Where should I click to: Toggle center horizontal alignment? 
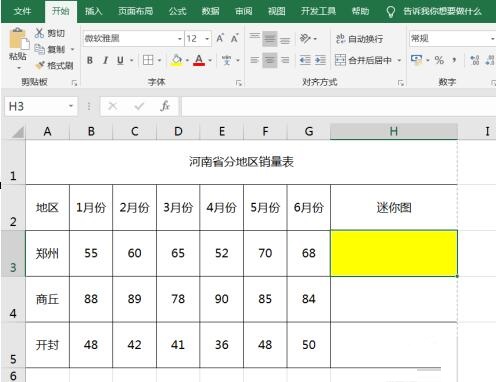click(x=270, y=60)
